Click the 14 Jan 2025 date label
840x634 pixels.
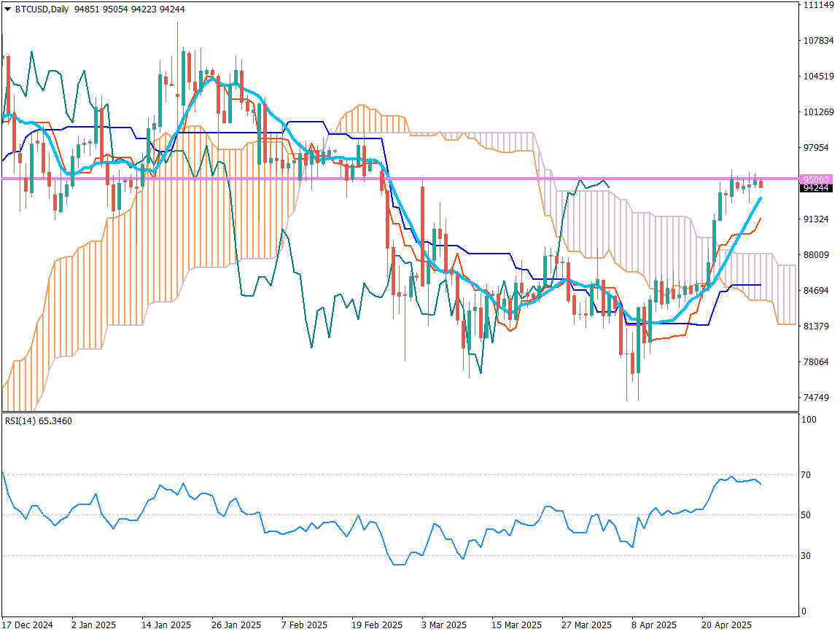pos(166,625)
